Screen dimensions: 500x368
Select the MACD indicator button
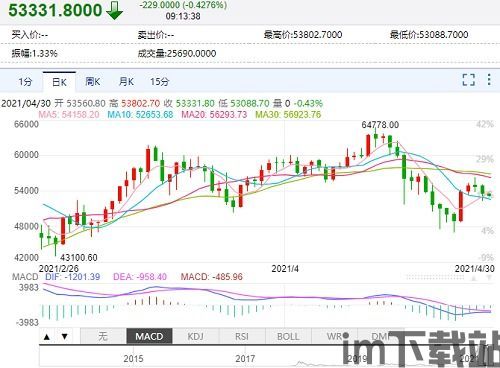coord(149,336)
